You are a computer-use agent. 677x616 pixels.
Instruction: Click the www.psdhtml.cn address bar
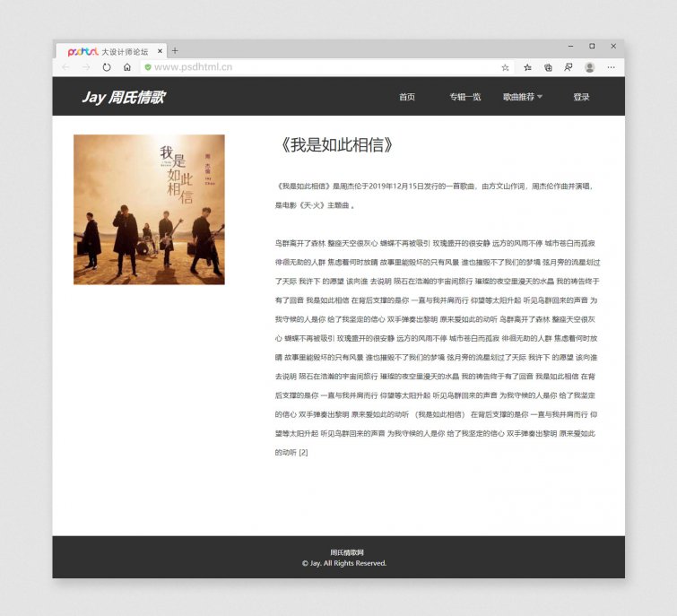point(326,67)
